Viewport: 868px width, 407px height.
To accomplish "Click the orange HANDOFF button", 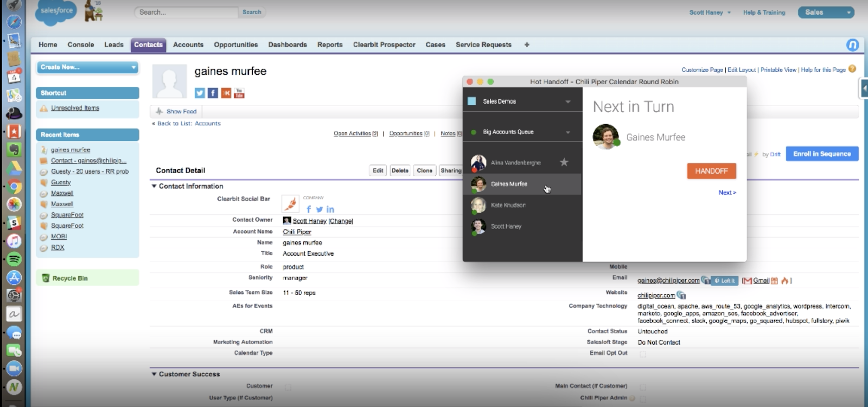I will (712, 171).
